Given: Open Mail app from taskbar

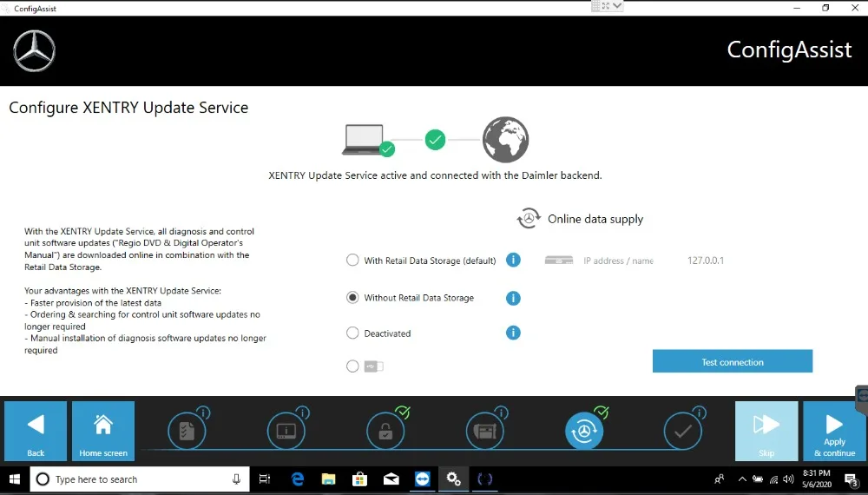Looking at the screenshot, I should (391, 479).
